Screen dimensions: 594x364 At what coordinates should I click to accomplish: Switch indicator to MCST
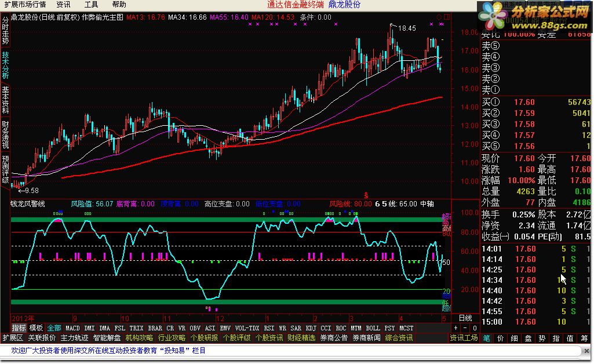point(406,328)
